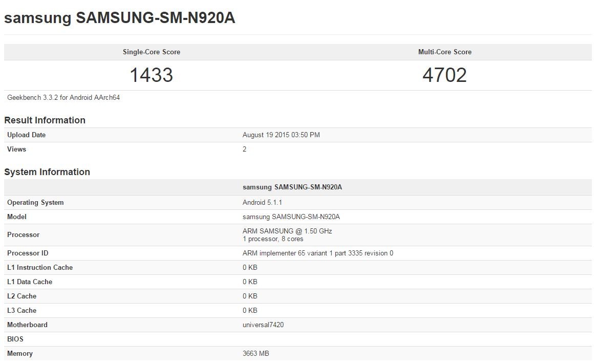The height and width of the screenshot is (364, 597).
Task: Click the ARM implementer 65 variant value
Action: pyautogui.click(x=318, y=253)
